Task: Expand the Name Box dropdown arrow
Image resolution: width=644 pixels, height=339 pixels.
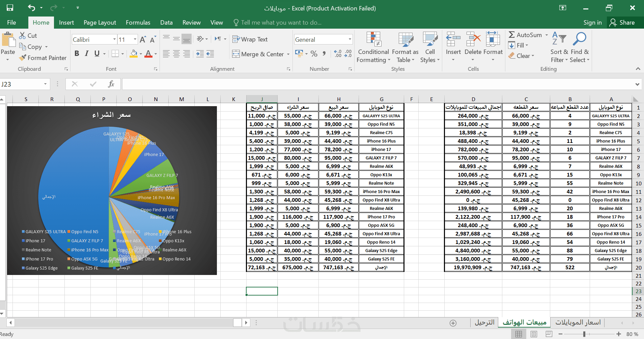Action: pos(45,84)
